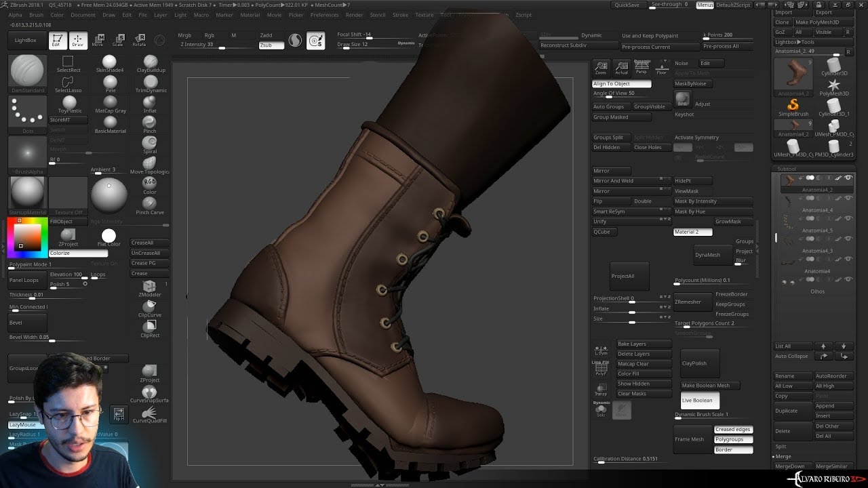Expand the Merge section
Viewport: 868px width, 488px height.
click(x=783, y=457)
